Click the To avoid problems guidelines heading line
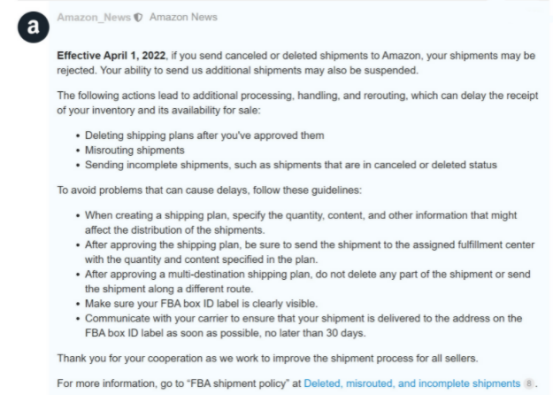This screenshot has width=554, height=395. point(210,190)
